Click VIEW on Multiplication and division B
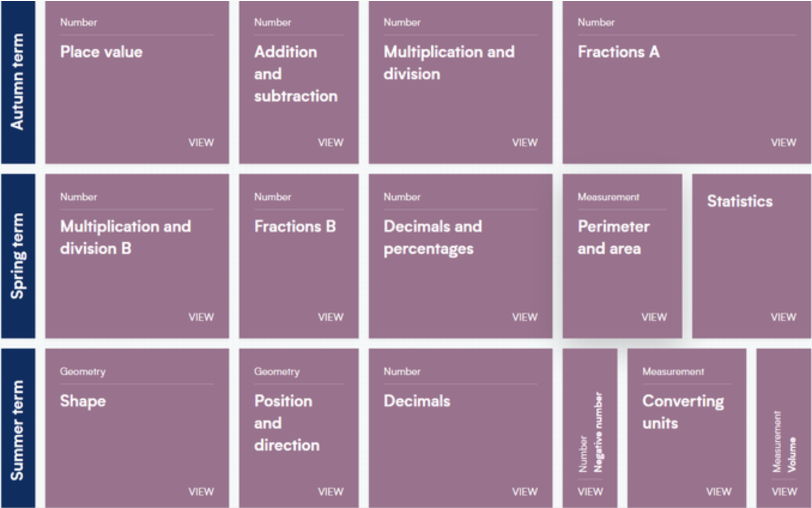Screen dimensions: 812x508 [201, 317]
